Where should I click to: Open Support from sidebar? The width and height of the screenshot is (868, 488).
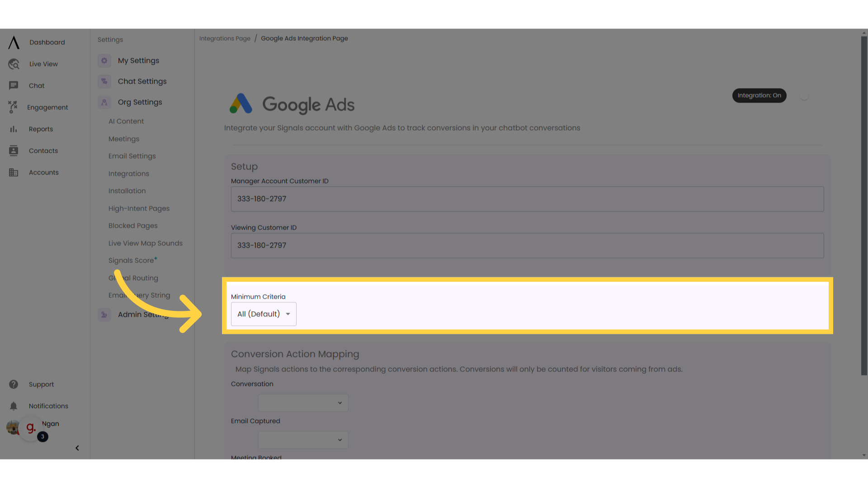click(41, 385)
